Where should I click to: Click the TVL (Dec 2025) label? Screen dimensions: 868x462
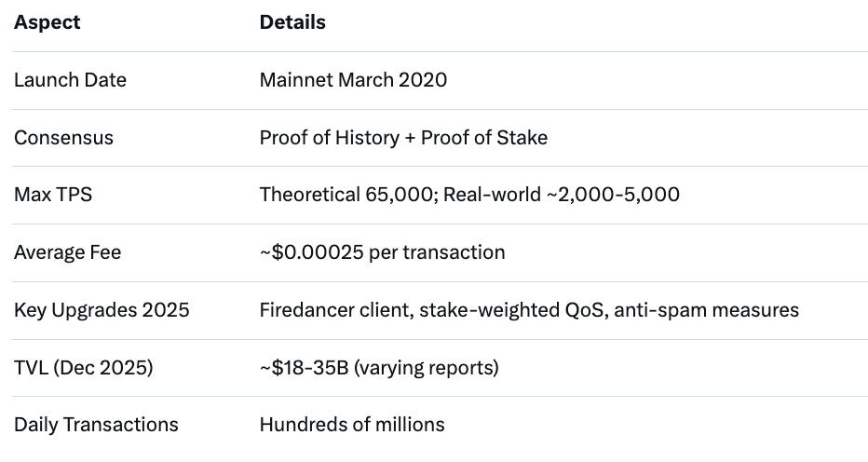[x=83, y=368]
